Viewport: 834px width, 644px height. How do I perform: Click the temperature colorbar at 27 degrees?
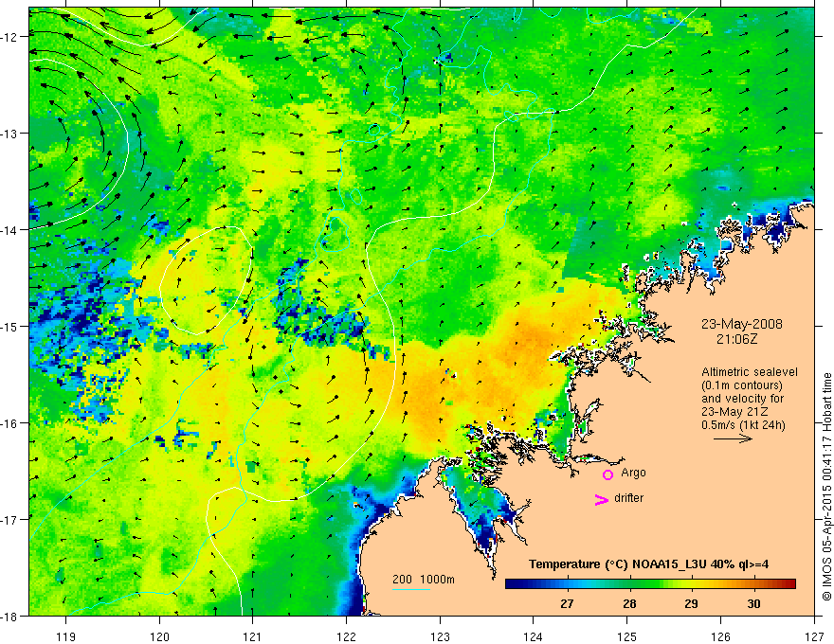coord(568,584)
